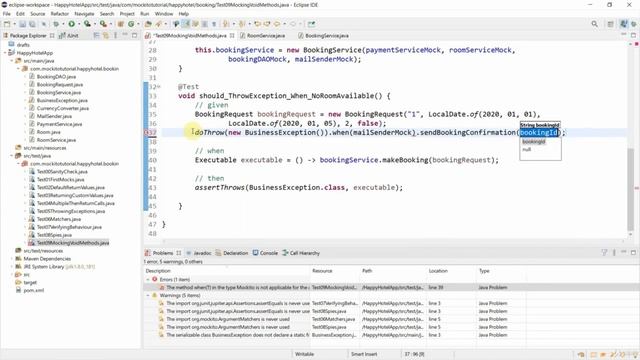
Task: Click the Last Edit Location arrow icon
Action: point(258,24)
